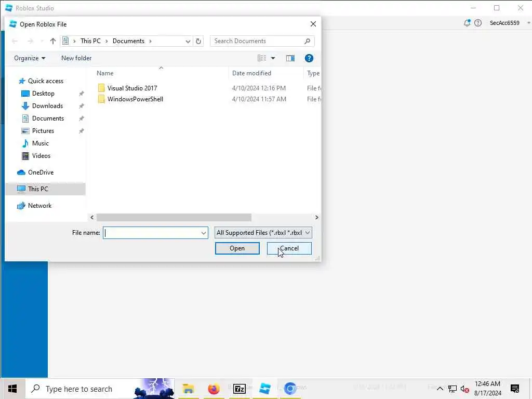Create a New folder

tap(76, 58)
